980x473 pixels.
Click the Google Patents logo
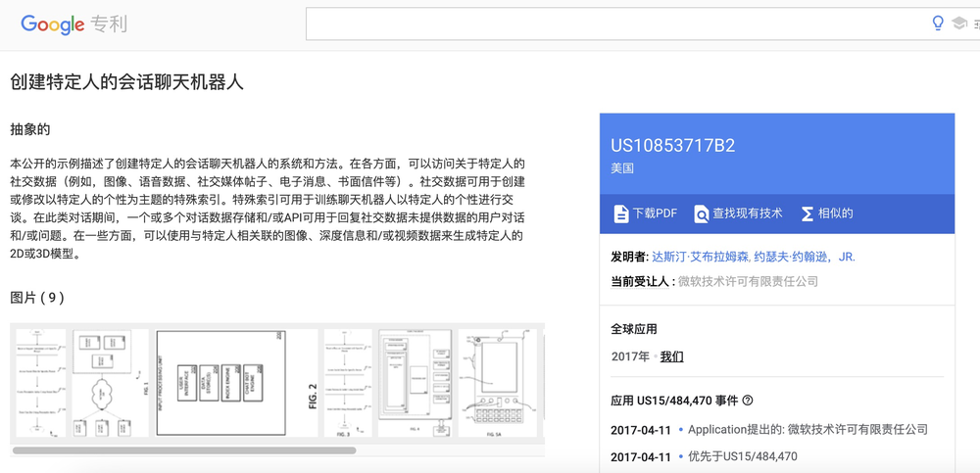[73, 24]
